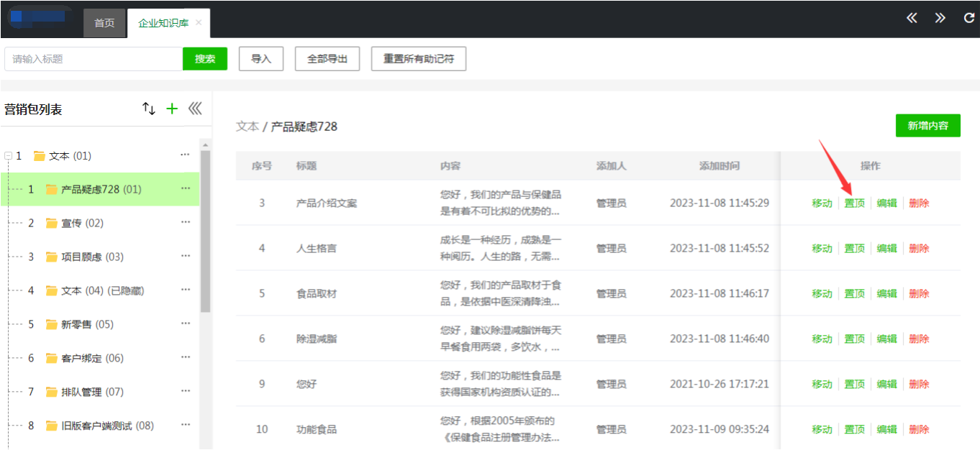Screen dimensions: 980x450
Task: Go to next tabs with double right arrows
Action: (x=940, y=18)
